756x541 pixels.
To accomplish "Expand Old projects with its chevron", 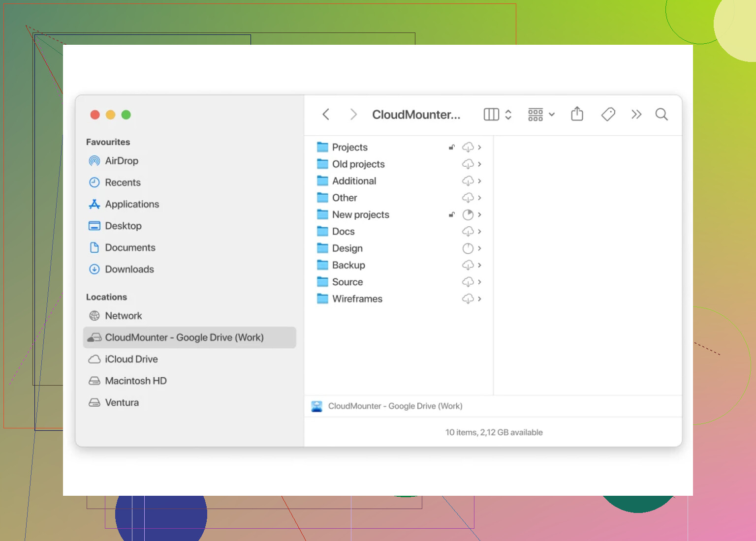I will coord(479,164).
